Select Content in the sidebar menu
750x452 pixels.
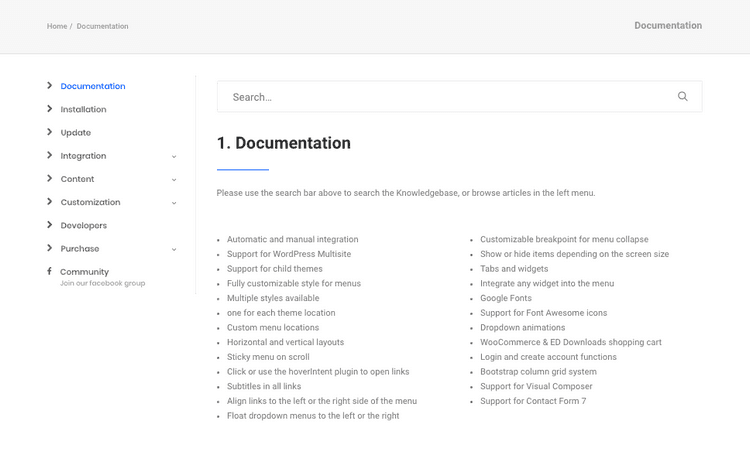click(77, 179)
